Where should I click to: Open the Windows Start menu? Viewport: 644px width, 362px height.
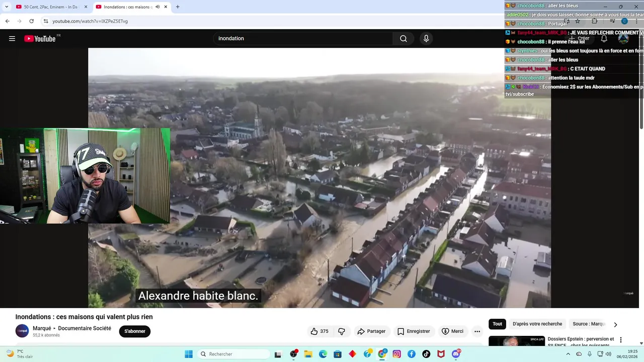pos(189,354)
